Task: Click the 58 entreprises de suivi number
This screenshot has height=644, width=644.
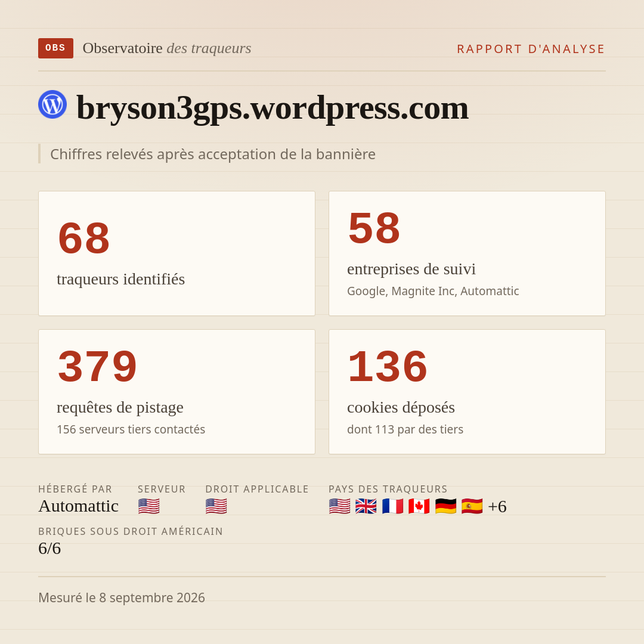Action: [374, 228]
